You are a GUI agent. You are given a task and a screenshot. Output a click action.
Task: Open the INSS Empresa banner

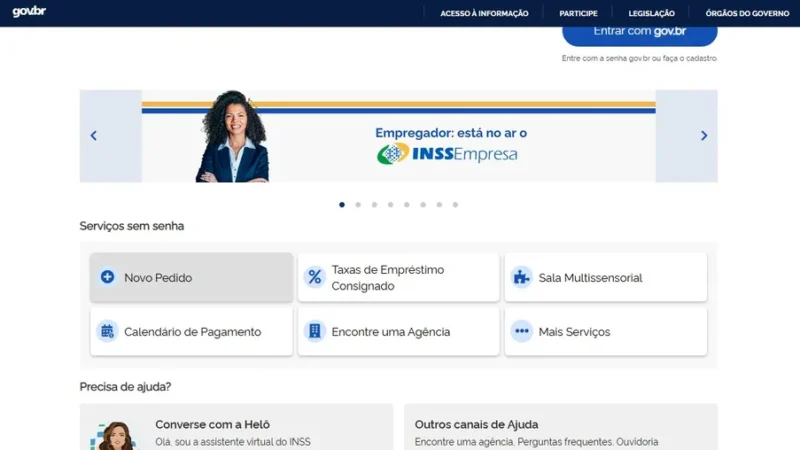click(x=398, y=136)
